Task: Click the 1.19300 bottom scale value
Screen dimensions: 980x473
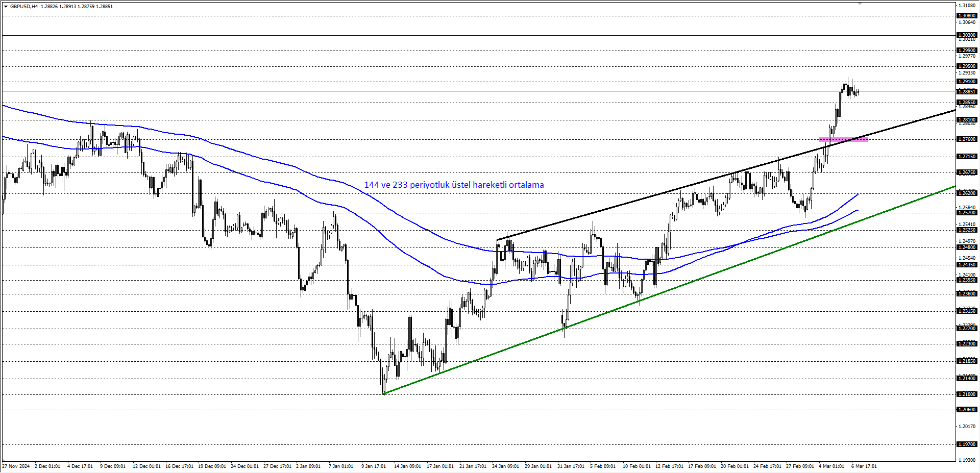Action: tap(967, 460)
